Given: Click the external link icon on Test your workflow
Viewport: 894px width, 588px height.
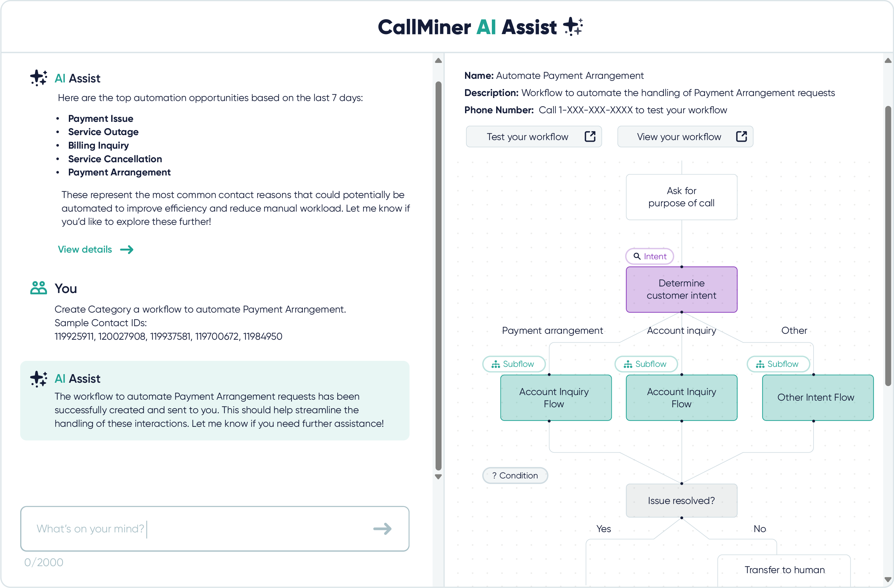Looking at the screenshot, I should pyautogui.click(x=590, y=136).
